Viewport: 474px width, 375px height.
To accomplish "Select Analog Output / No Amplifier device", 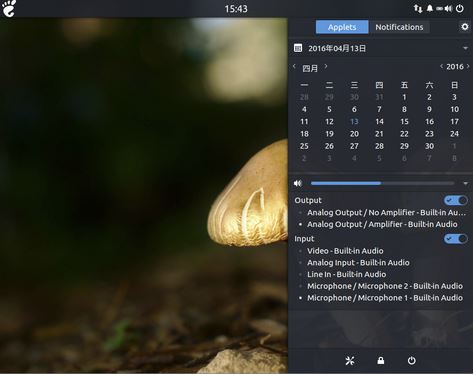I will click(383, 212).
